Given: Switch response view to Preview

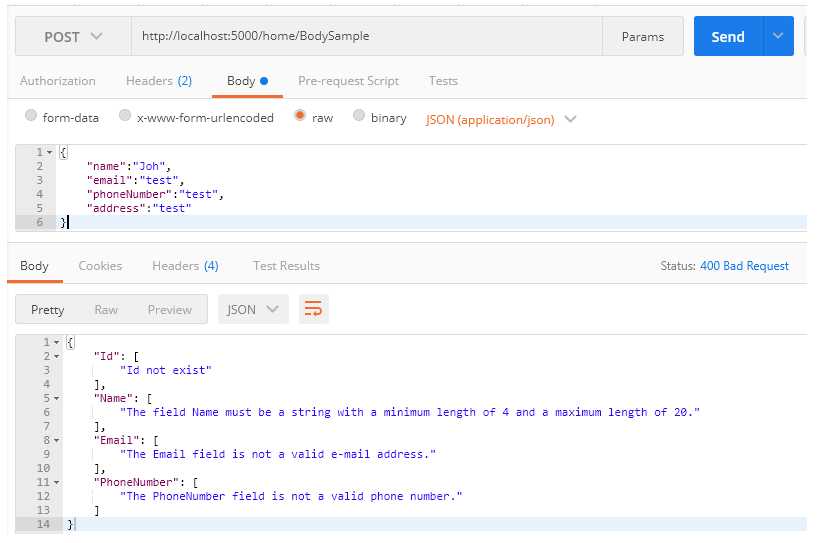Looking at the screenshot, I should pos(169,309).
